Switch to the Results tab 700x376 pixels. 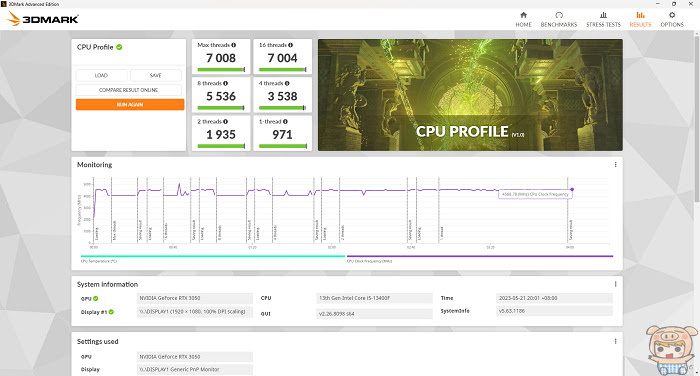640,20
